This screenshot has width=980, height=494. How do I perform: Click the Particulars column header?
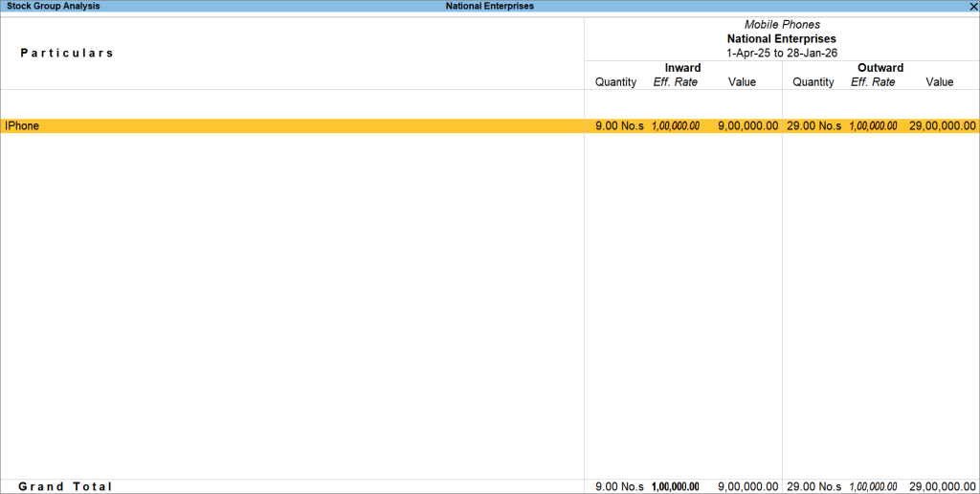[x=67, y=54]
